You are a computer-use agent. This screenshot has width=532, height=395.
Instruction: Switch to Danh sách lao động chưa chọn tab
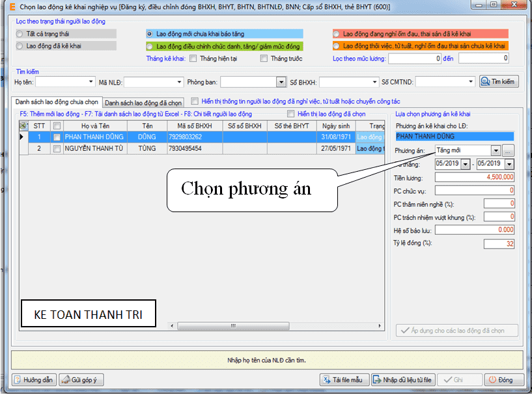(57, 102)
